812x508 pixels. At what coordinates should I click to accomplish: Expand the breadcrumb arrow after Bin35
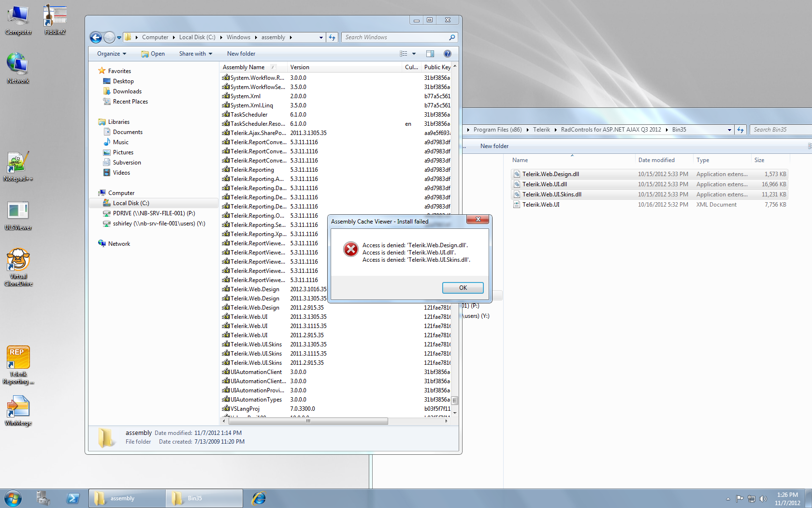pos(667,130)
